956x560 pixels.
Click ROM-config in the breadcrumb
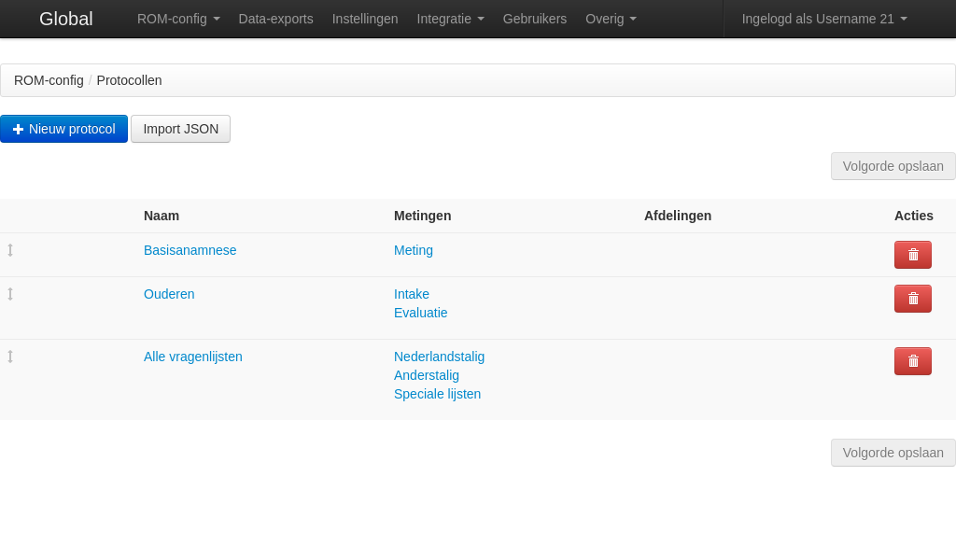[49, 80]
